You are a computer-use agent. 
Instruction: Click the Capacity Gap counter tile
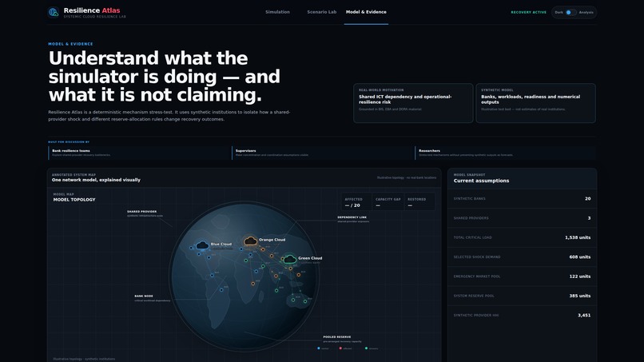(x=388, y=202)
